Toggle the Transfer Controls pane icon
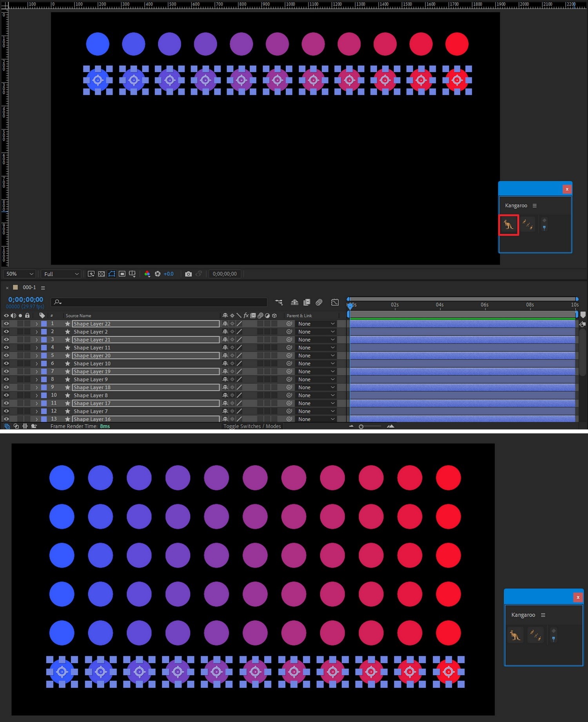This screenshot has height=722, width=588. point(16,426)
